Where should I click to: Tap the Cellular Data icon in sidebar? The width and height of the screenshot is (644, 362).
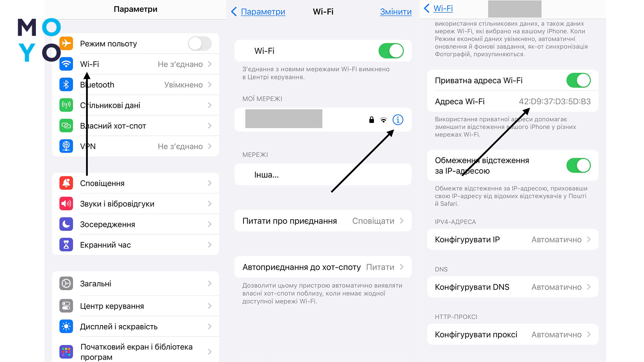pos(66,105)
